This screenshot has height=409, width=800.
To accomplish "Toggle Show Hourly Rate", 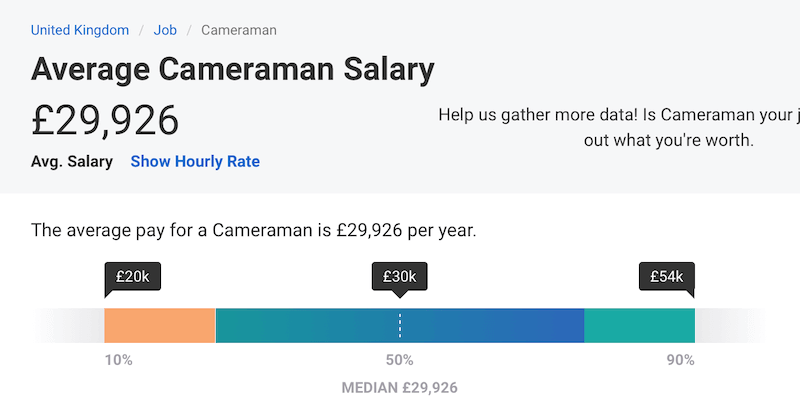I will (x=195, y=161).
